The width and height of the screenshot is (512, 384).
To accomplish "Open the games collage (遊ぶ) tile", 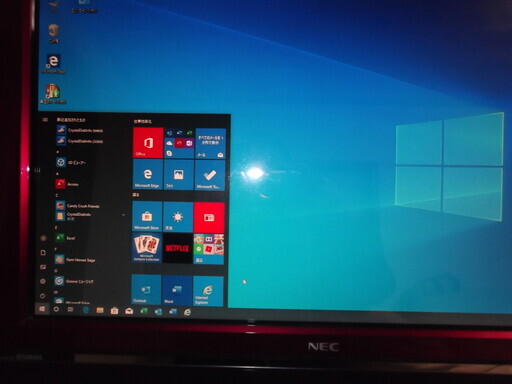I will point(209,249).
